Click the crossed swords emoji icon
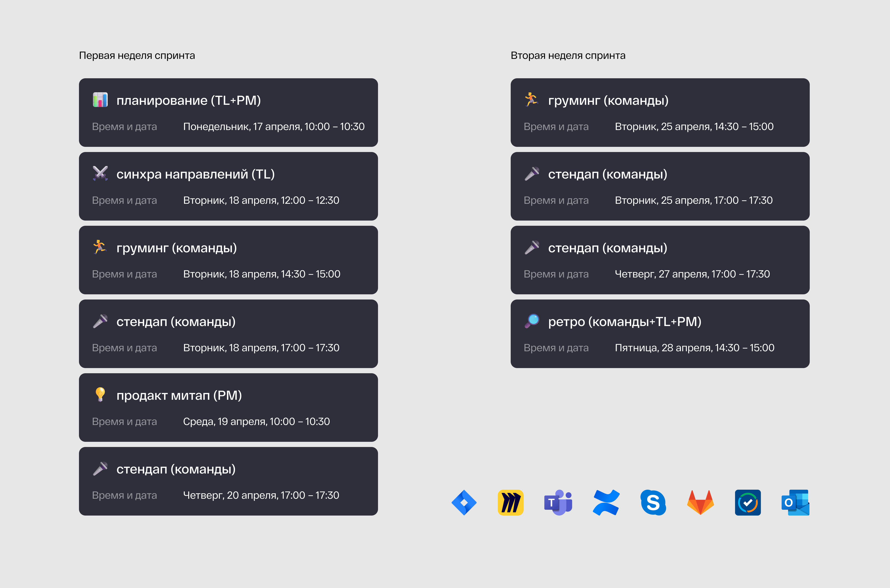Viewport: 890px width, 588px height. click(x=100, y=173)
